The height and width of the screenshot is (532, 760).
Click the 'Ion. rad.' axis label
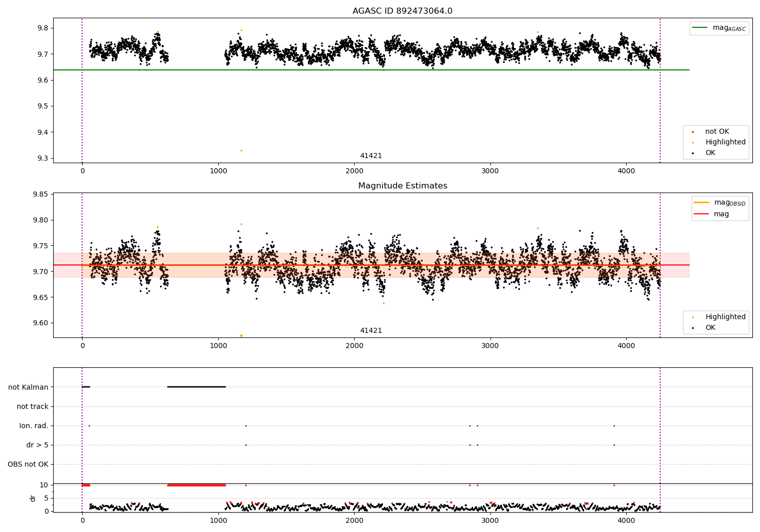coord(34,426)
